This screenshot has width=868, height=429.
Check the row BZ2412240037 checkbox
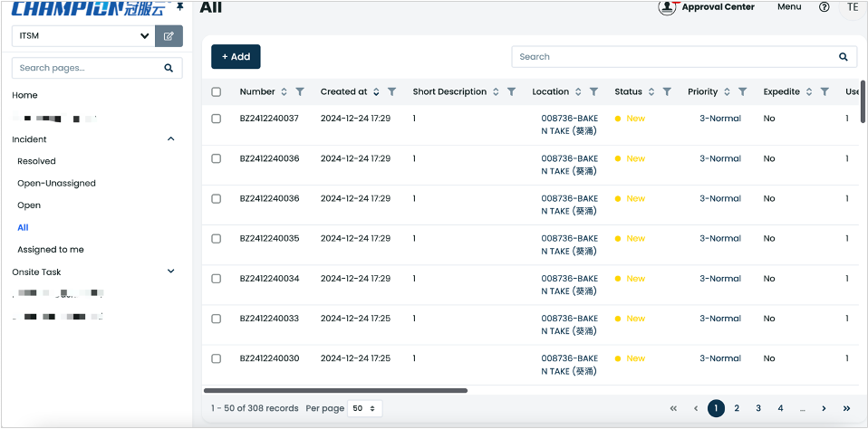[216, 119]
